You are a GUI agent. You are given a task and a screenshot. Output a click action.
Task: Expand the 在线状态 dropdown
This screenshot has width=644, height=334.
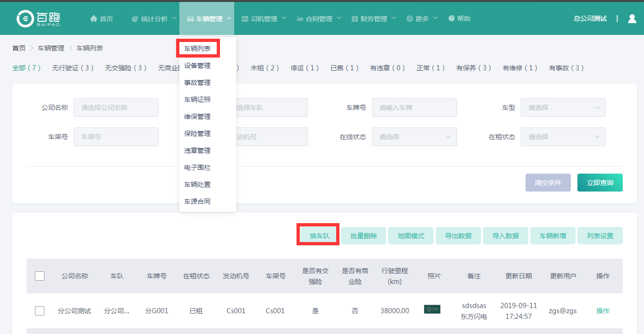[414, 137]
